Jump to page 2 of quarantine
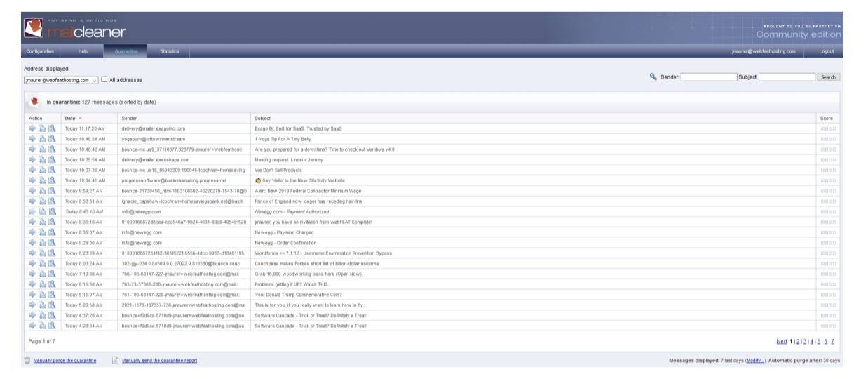This screenshot has height=379, width=868. pos(796,341)
